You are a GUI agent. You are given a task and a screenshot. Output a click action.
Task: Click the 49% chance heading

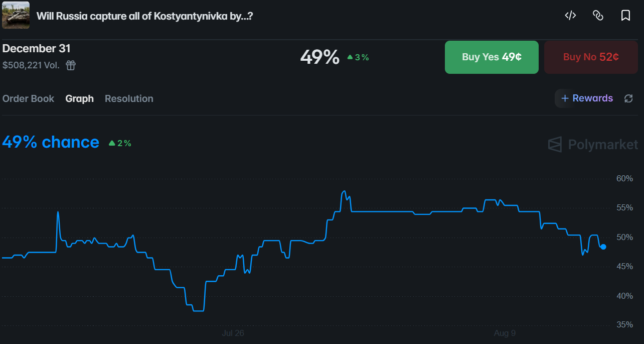[51, 142]
